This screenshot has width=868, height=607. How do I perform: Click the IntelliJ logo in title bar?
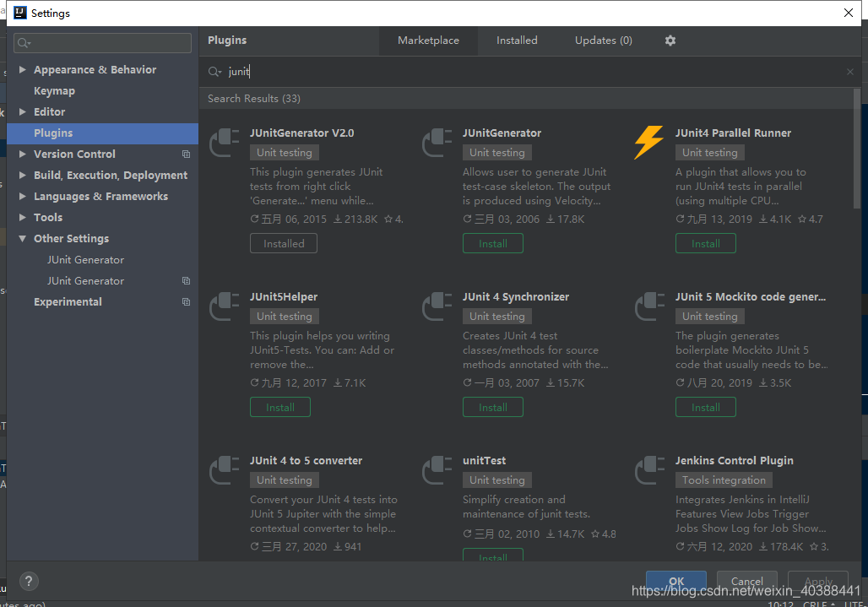point(20,13)
